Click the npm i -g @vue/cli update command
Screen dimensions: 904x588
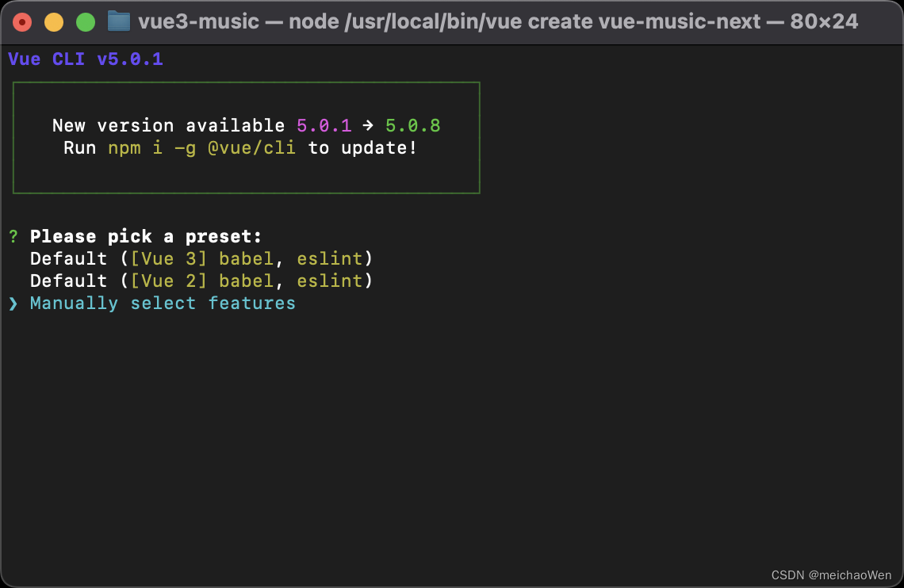tap(203, 147)
